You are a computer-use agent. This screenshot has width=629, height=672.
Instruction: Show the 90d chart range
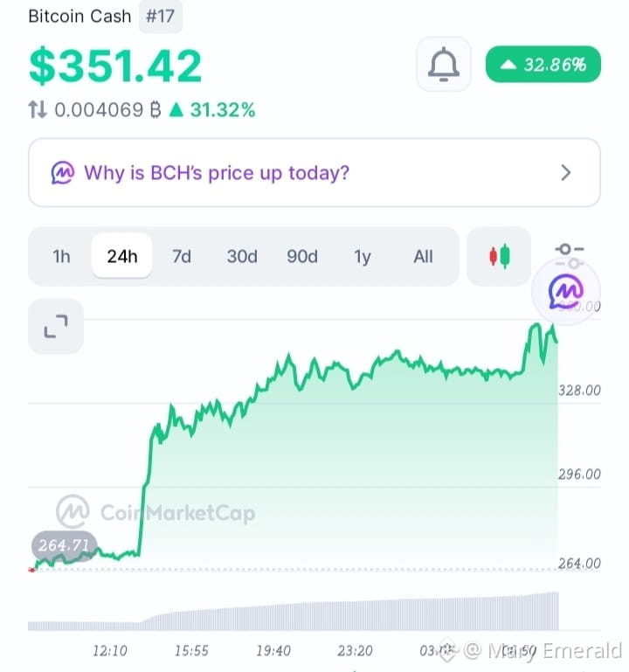tap(302, 256)
